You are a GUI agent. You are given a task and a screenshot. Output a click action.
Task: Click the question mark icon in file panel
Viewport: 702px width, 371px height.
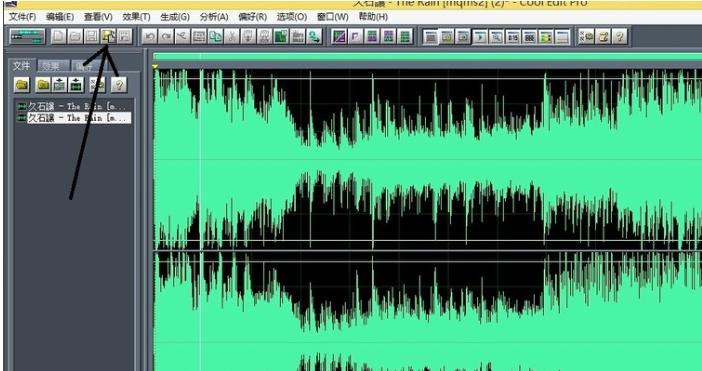pyautogui.click(x=119, y=84)
